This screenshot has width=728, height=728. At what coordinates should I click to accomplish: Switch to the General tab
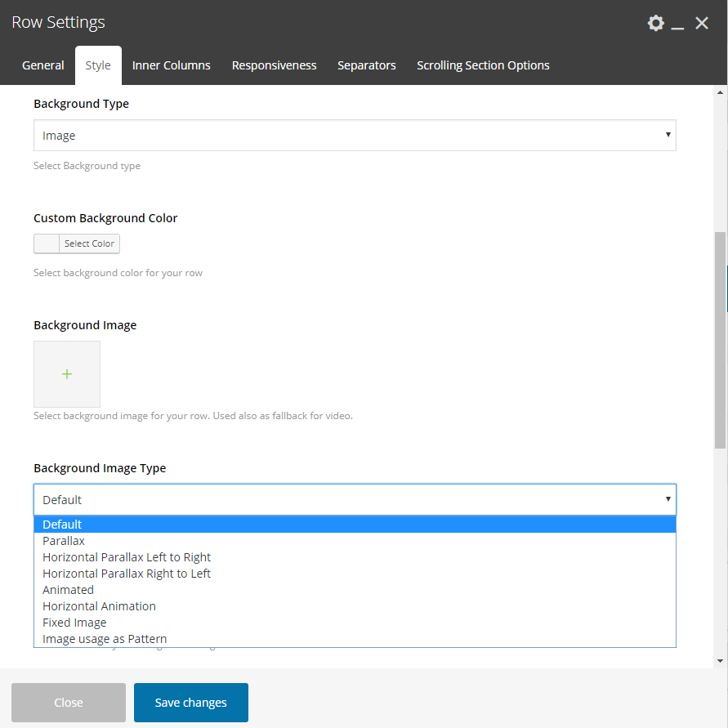[x=43, y=65]
